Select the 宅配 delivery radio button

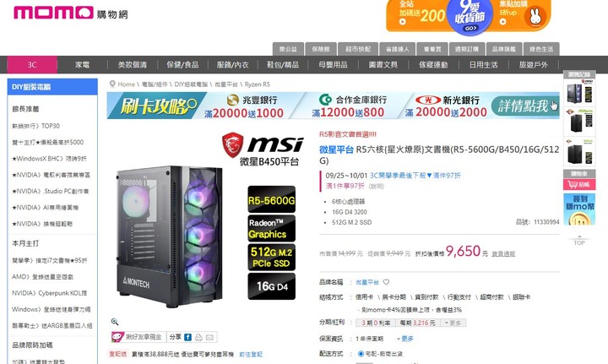tap(361, 354)
